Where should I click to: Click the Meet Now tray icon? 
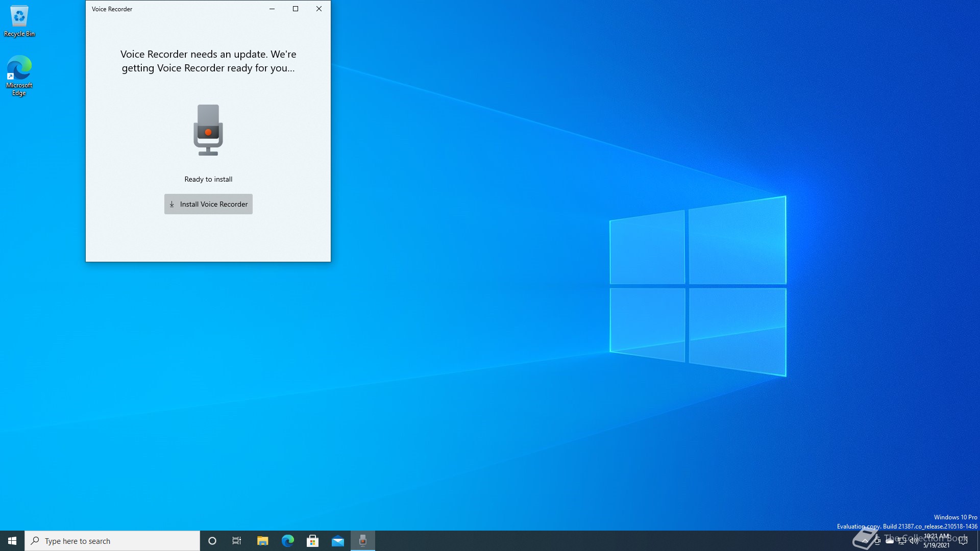(x=877, y=541)
